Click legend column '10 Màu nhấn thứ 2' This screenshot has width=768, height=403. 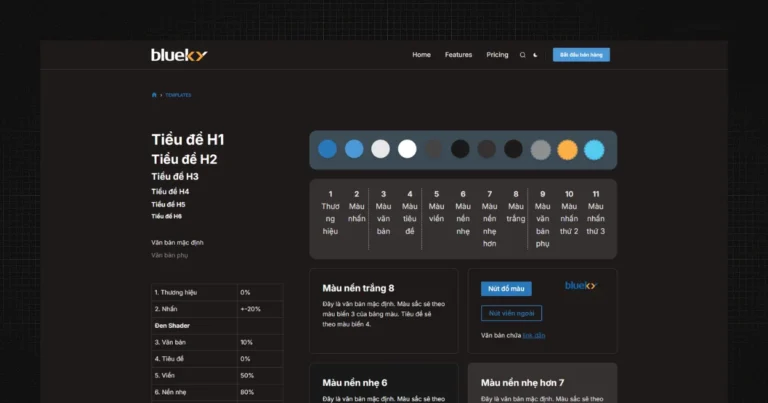(x=569, y=213)
